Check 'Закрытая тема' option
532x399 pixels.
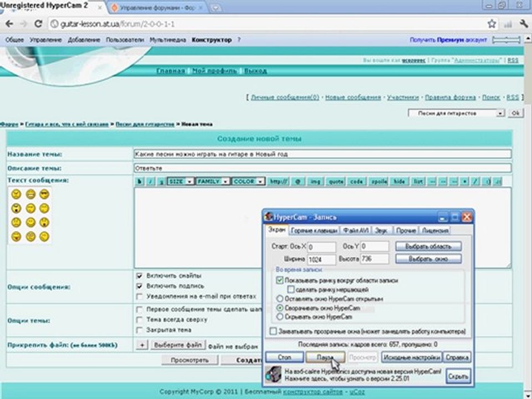point(139,330)
